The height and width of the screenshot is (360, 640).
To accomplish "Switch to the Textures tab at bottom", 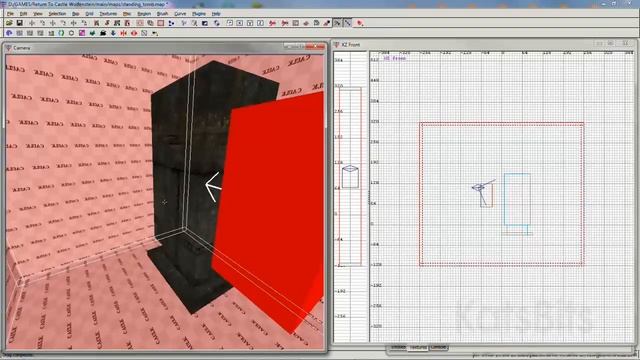I will [418, 347].
